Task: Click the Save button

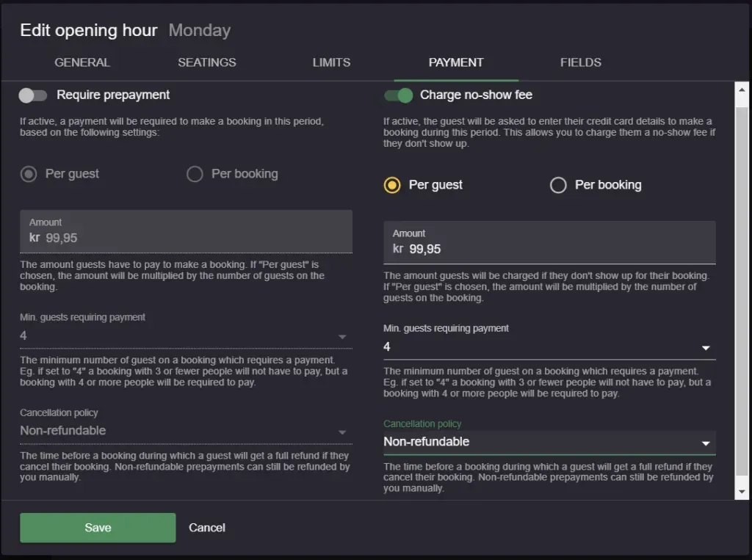Action: [x=98, y=528]
